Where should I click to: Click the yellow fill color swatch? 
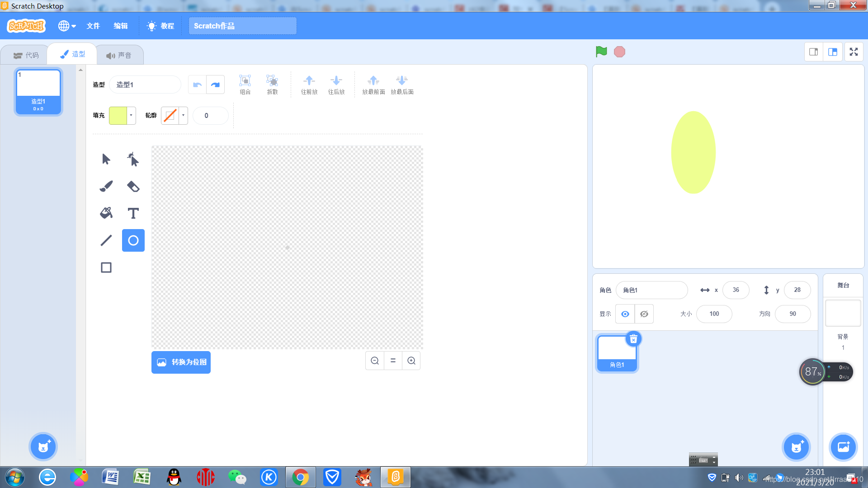118,115
